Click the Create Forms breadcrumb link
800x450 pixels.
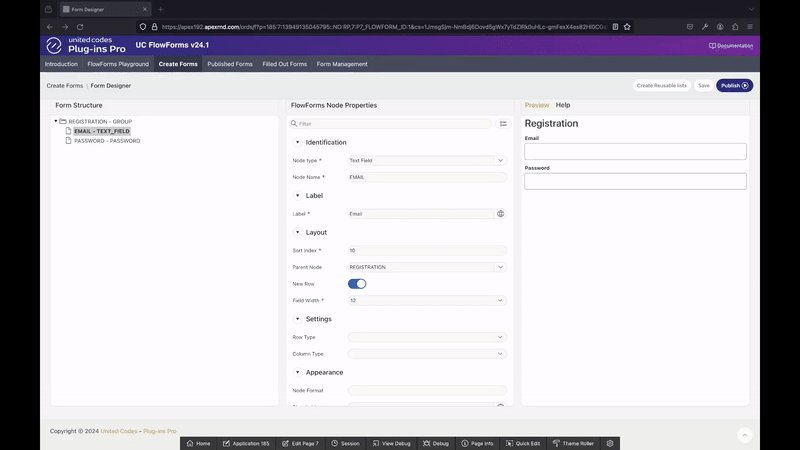click(65, 86)
